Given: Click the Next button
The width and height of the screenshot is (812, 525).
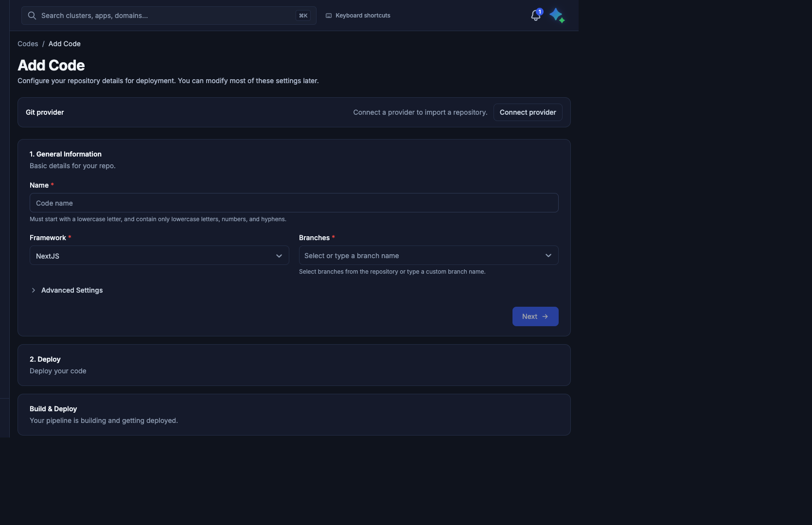Looking at the screenshot, I should [x=535, y=316].
